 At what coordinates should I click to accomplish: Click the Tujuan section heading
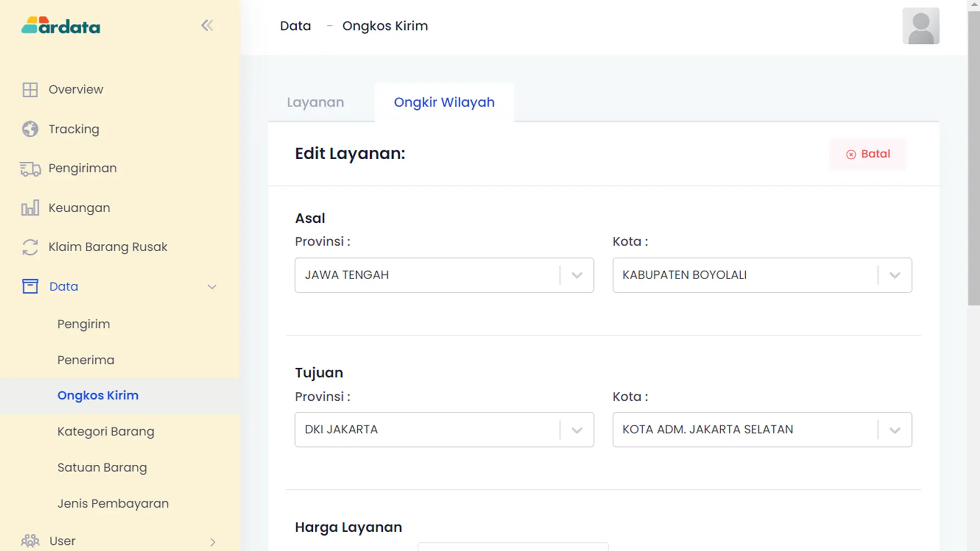point(319,373)
